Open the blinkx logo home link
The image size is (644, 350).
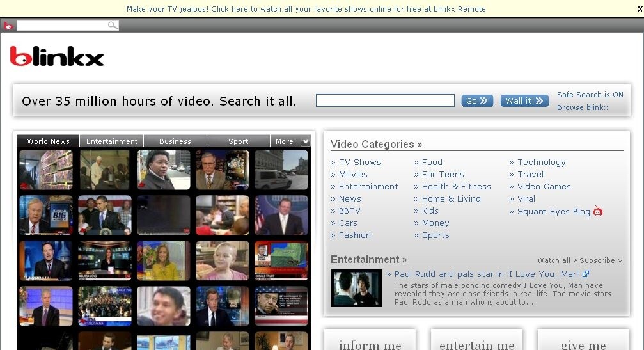(x=57, y=56)
